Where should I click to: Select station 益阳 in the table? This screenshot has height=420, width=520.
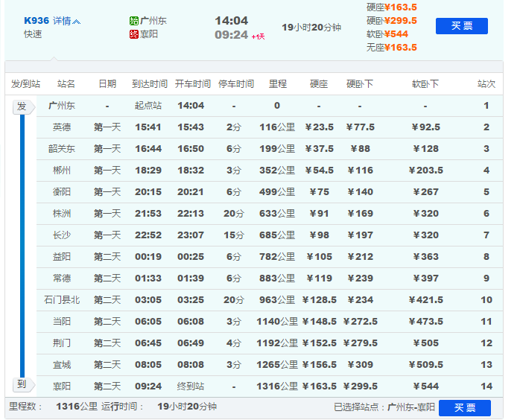click(x=62, y=257)
